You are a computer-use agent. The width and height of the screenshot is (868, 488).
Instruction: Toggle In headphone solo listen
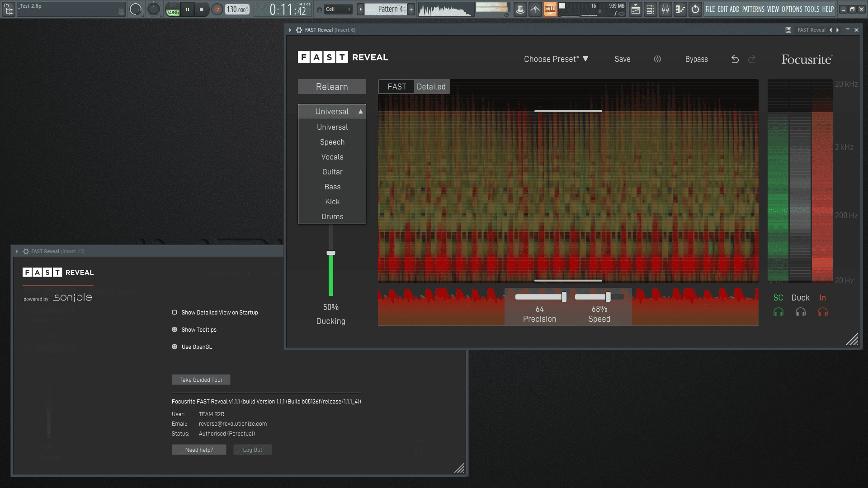click(x=822, y=312)
